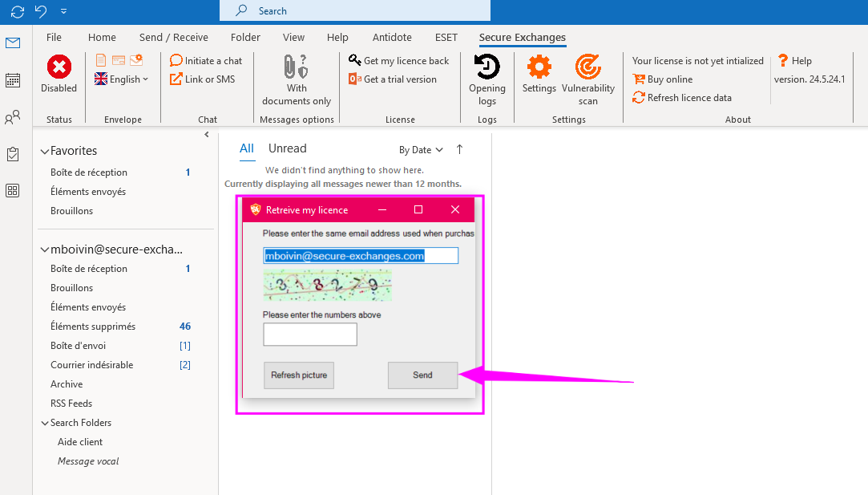Switch to the Folder ribbon tab
The height and width of the screenshot is (495, 868).
click(x=245, y=37)
